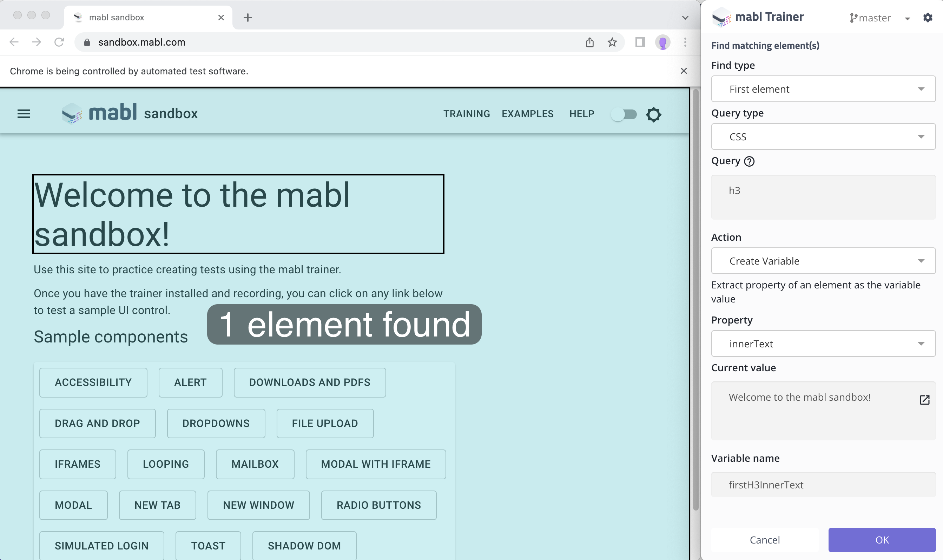943x560 pixels.
Task: Expand the master branch selector arrow
Action: tap(907, 18)
